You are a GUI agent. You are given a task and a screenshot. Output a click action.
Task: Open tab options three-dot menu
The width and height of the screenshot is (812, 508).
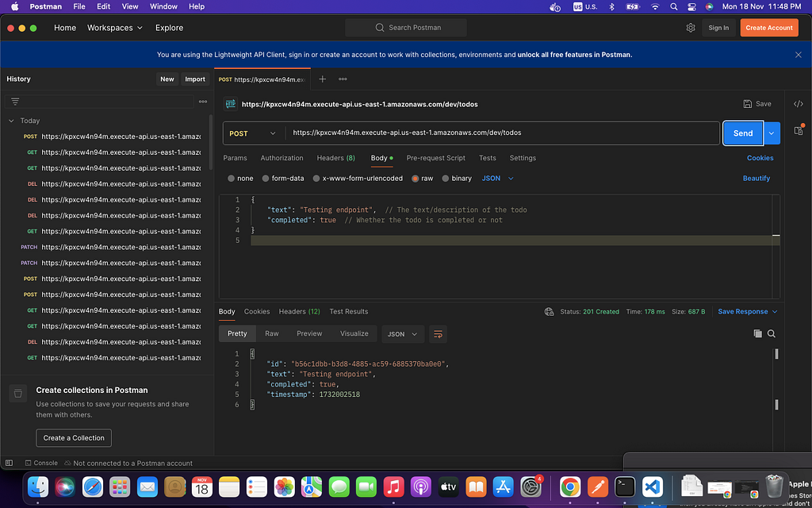(343, 79)
